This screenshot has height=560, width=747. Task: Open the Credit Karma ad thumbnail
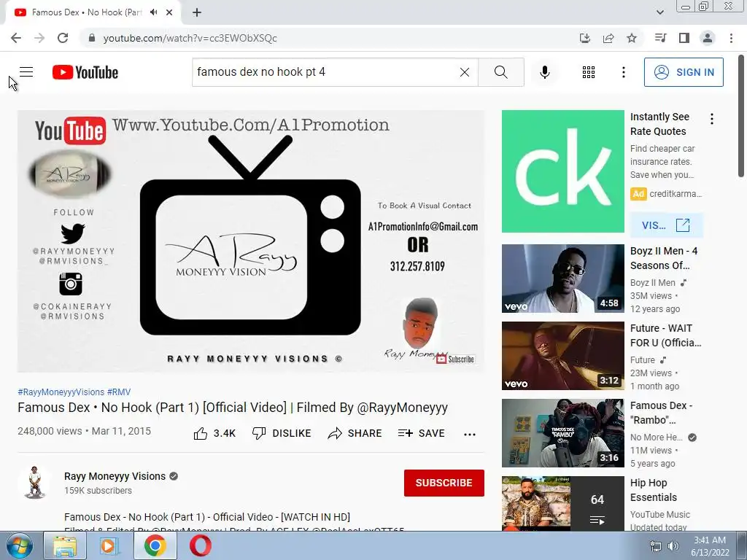562,171
